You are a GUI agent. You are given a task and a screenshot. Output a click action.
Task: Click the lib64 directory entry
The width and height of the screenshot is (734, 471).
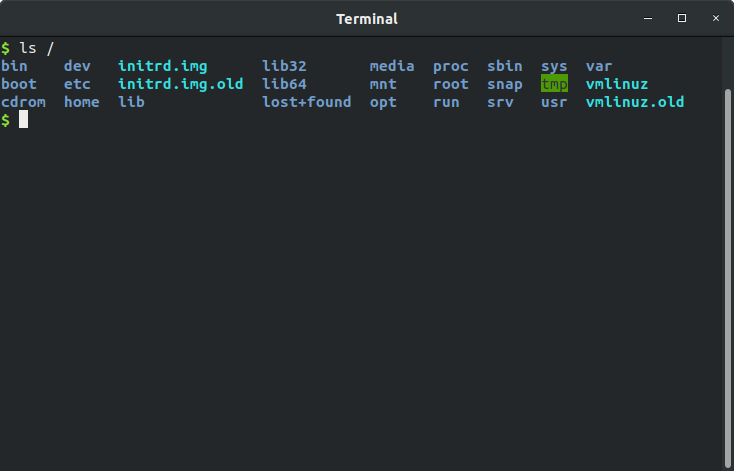284,84
